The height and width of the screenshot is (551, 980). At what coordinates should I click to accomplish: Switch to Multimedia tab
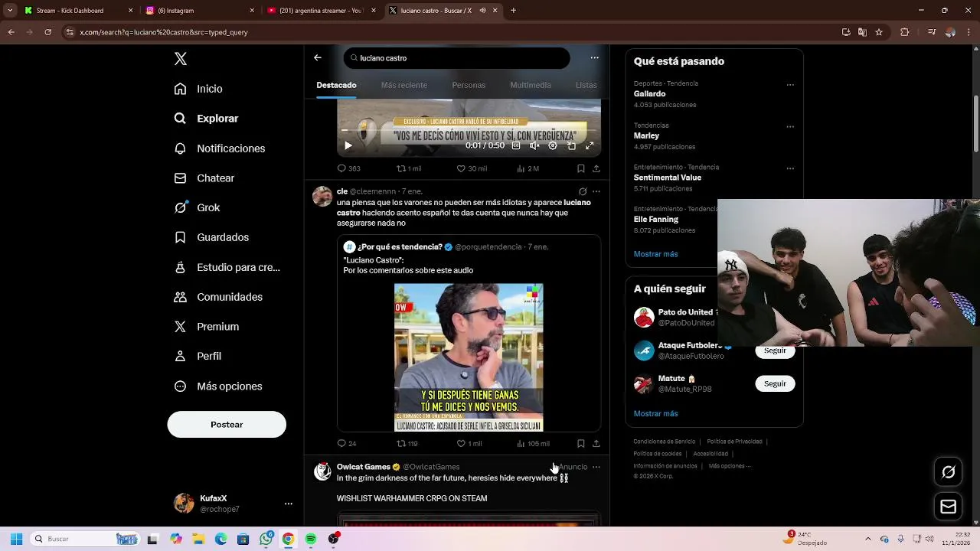click(531, 85)
